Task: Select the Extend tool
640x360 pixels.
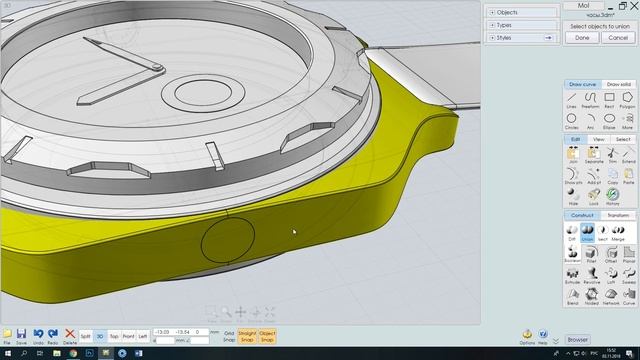Action: 629,156
